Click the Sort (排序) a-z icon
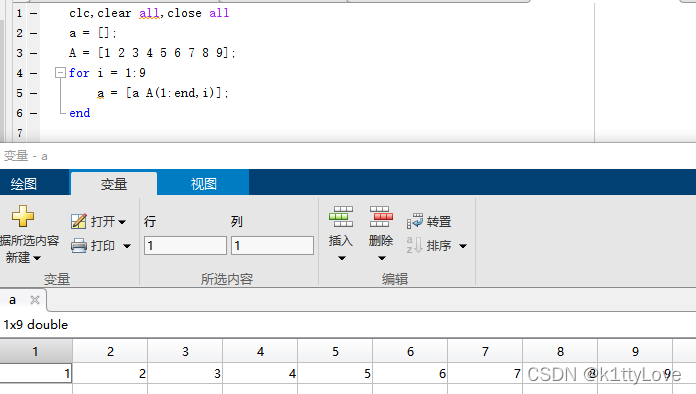Screen dimensions: 696x394 coord(414,245)
